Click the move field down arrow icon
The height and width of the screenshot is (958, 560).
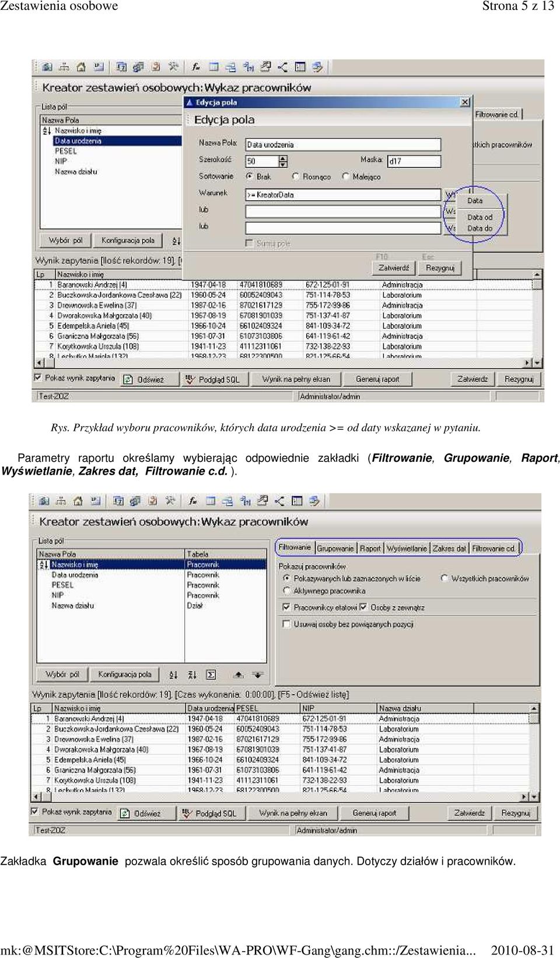257,674
